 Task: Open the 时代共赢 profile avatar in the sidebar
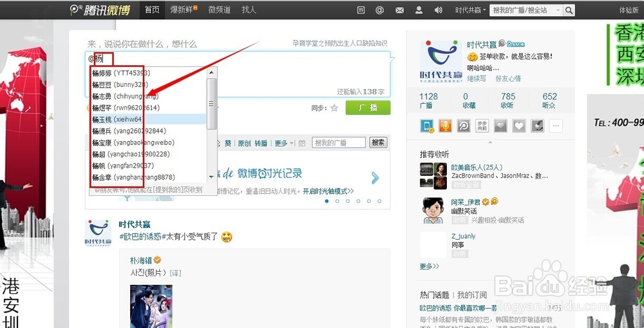(440, 61)
